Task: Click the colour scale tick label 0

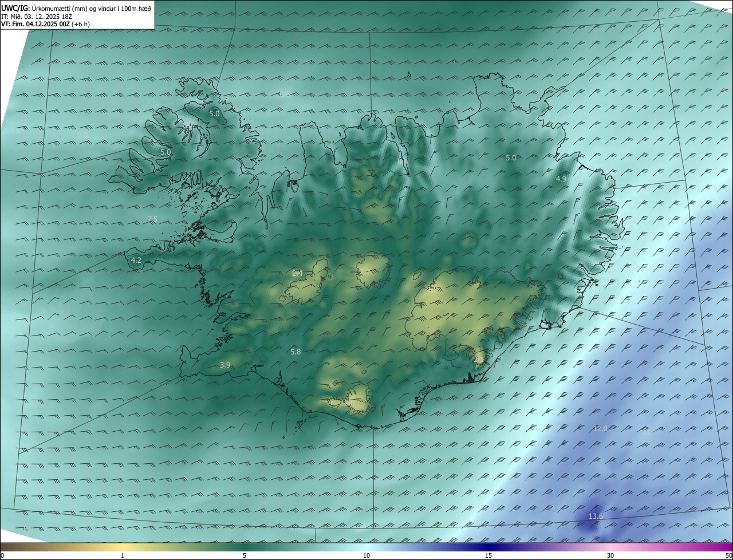Action: (2, 555)
